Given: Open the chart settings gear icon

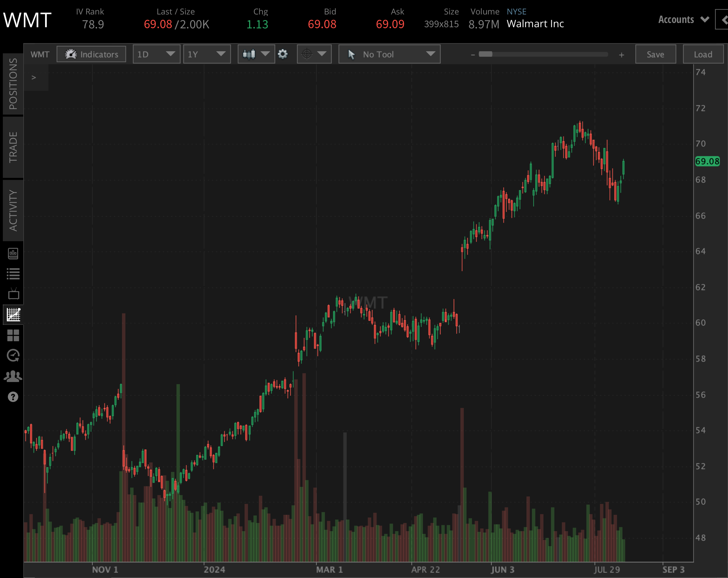Looking at the screenshot, I should 283,54.
